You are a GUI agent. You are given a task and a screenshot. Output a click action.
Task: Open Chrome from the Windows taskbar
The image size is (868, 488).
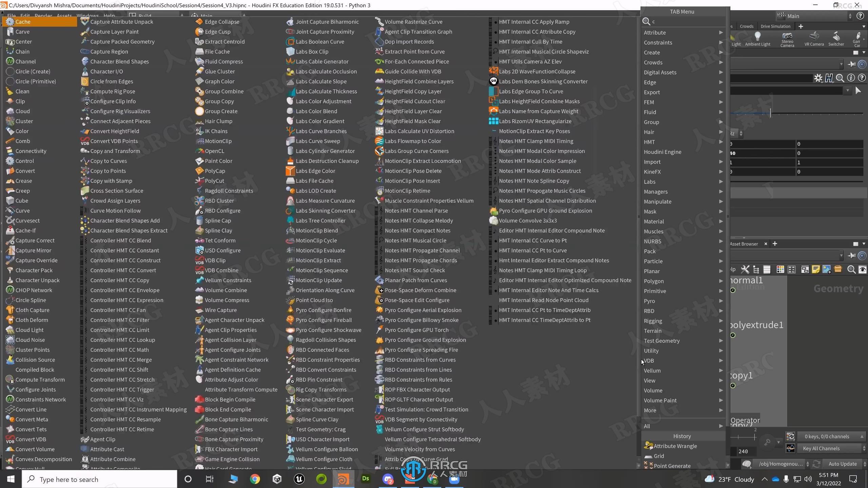tap(255, 479)
